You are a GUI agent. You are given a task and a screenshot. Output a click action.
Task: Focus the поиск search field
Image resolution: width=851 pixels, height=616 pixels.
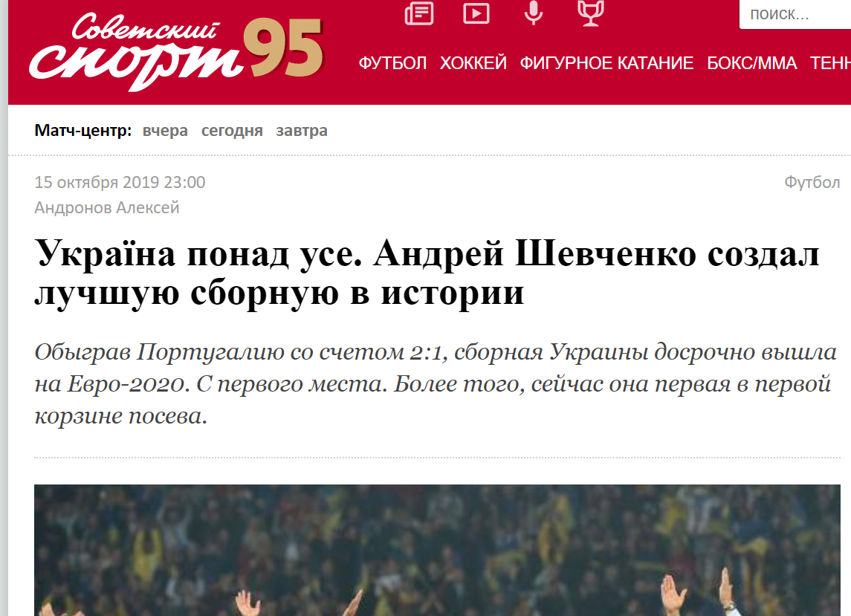point(795,14)
